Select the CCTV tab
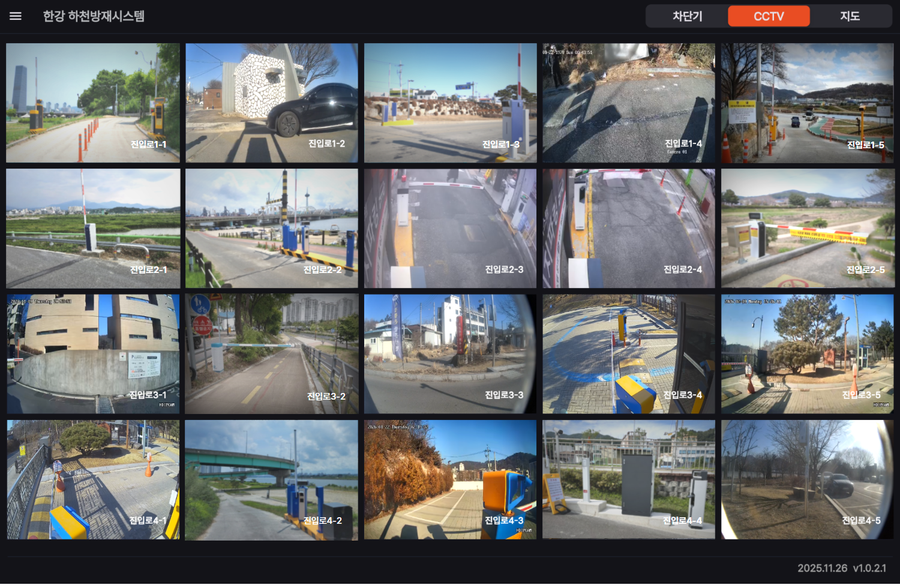This screenshot has width=900, height=588. (769, 16)
